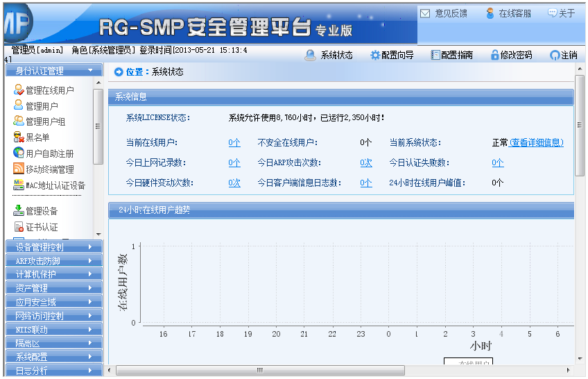
Task: Click the 系统信息 panel header
Action: coord(341,96)
